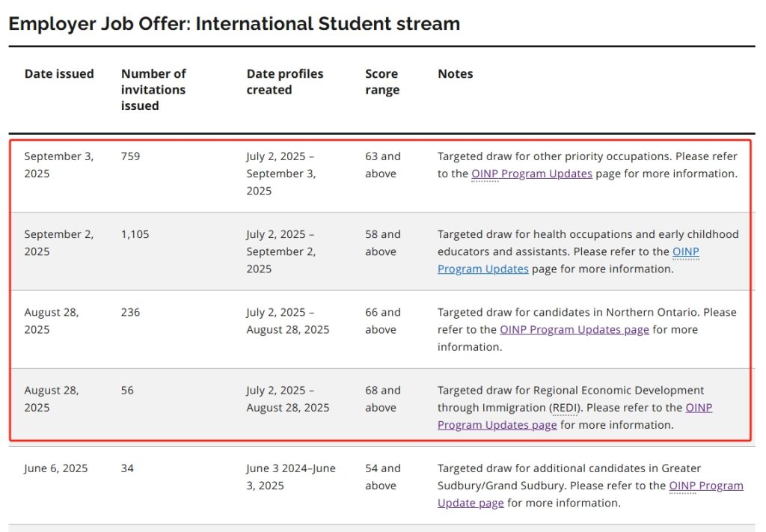Viewport: 766px width, 532px height.
Task: Click the 'Number of invitations issued' column header
Action: pos(153,90)
